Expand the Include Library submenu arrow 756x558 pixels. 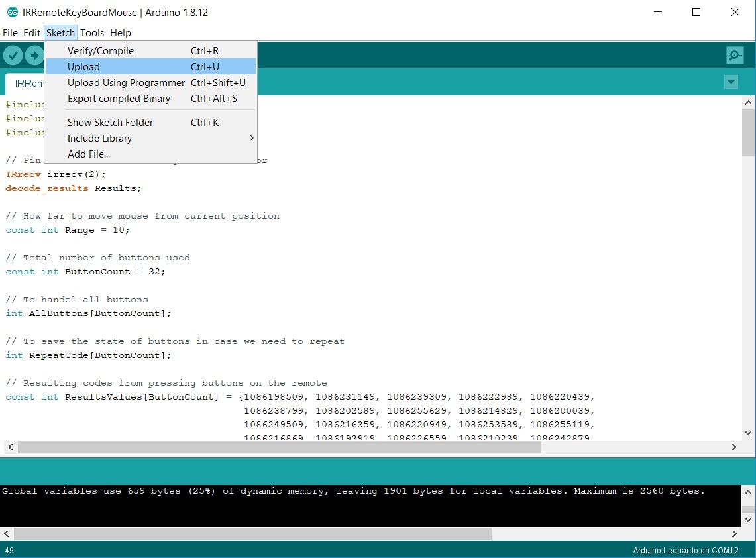(252, 138)
